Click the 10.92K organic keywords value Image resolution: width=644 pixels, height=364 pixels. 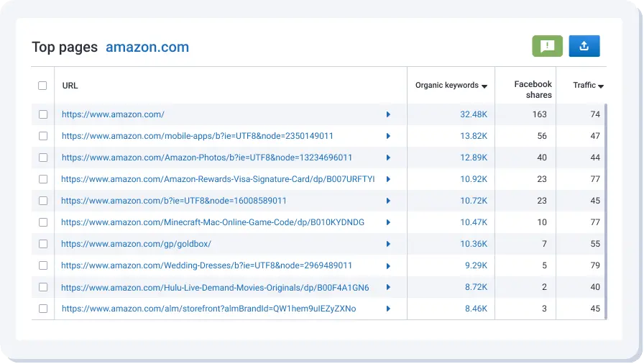474,179
